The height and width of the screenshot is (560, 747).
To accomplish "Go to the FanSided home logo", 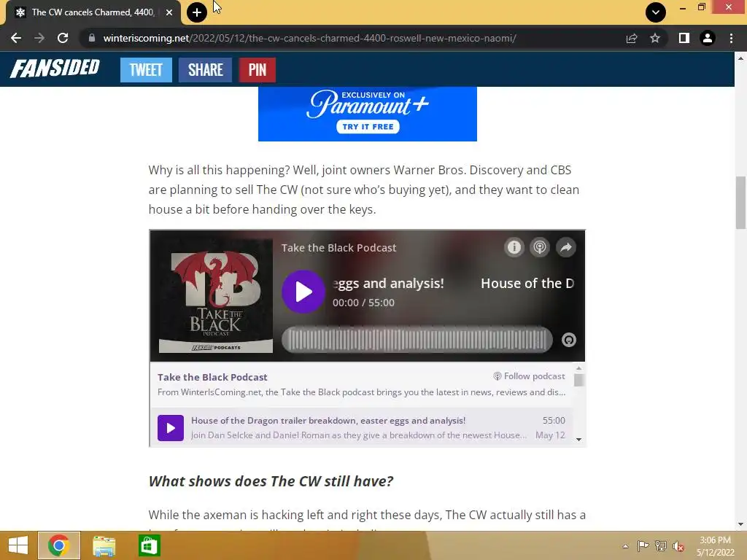I will click(55, 69).
